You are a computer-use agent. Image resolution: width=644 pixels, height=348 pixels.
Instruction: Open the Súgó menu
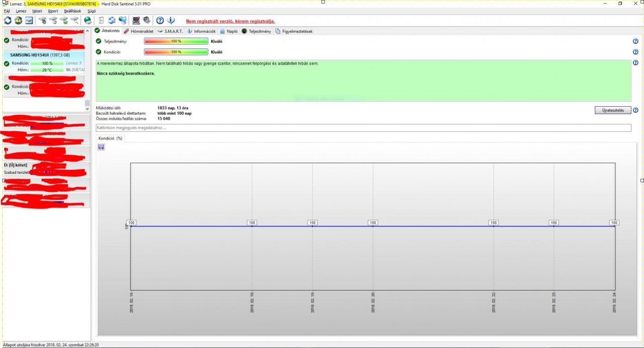point(92,11)
